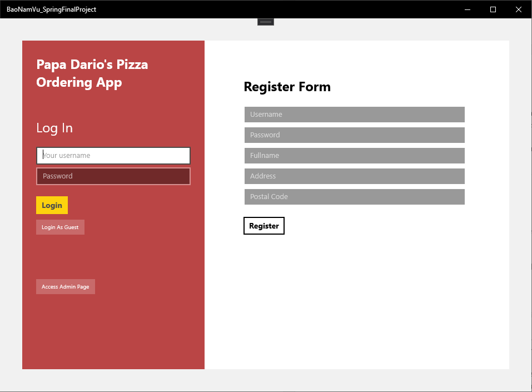Image resolution: width=532 pixels, height=392 pixels.
Task: Click the Register form Username field
Action: (x=355, y=115)
